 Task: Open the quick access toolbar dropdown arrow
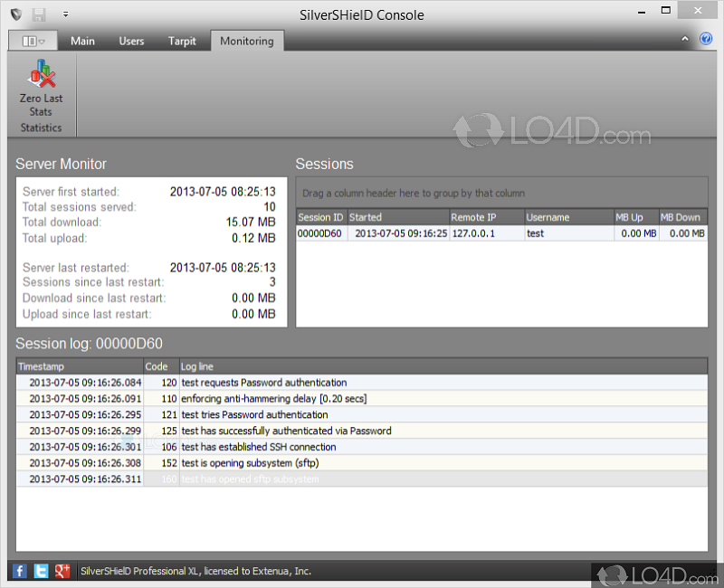point(65,14)
